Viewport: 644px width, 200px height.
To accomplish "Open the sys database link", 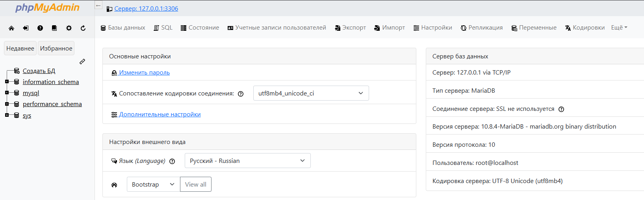I will pos(27,116).
